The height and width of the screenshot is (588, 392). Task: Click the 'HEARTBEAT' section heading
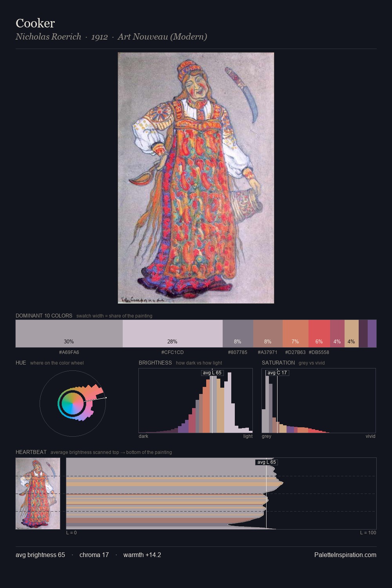point(31,452)
